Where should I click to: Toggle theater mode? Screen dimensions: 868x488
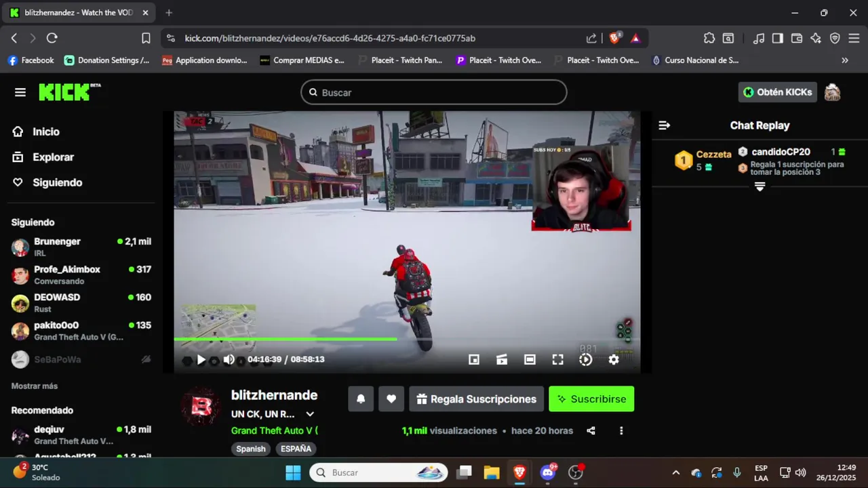click(530, 360)
